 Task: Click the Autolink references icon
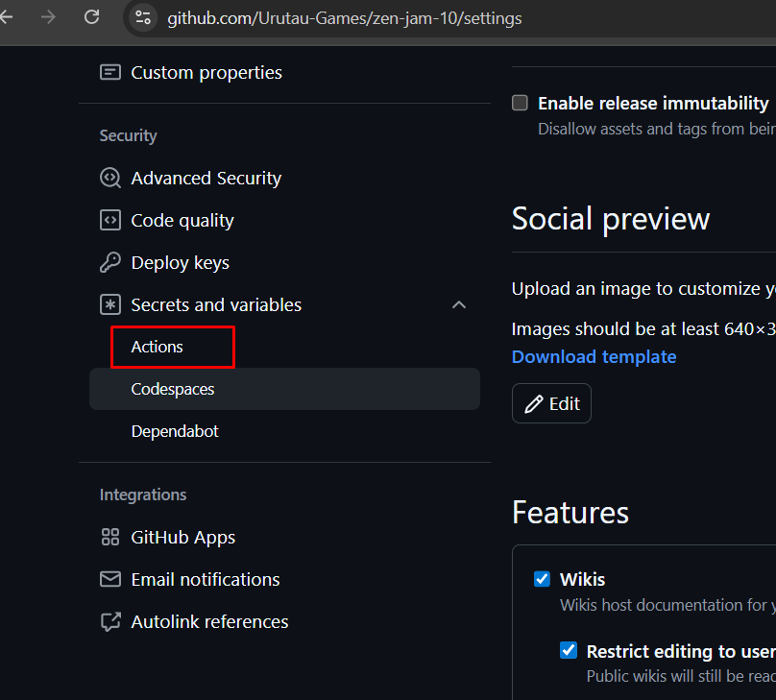pos(110,621)
